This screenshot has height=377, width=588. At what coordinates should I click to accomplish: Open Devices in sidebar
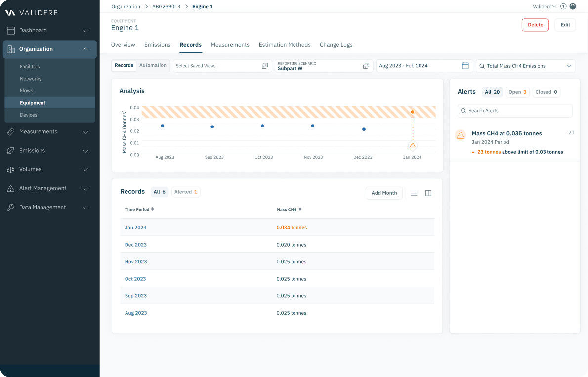[29, 115]
